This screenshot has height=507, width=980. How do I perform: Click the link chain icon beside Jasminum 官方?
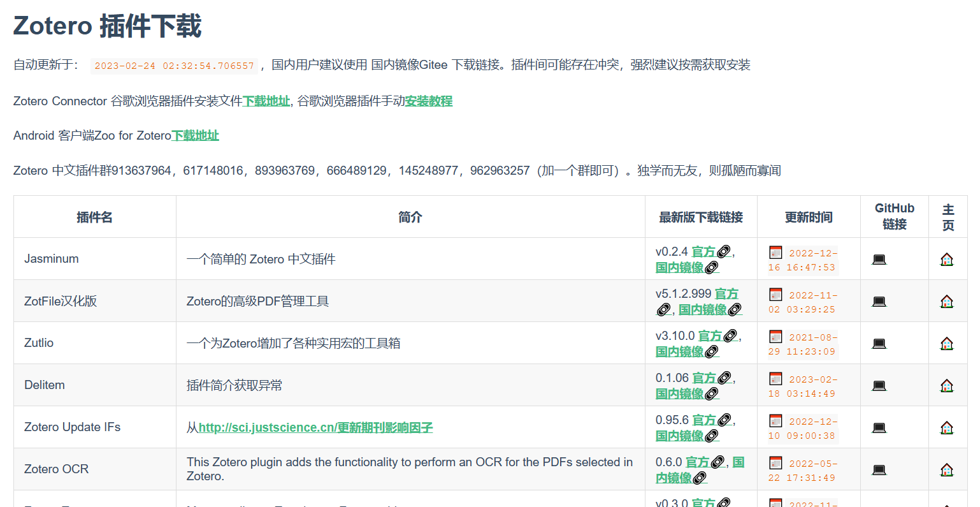coord(724,251)
